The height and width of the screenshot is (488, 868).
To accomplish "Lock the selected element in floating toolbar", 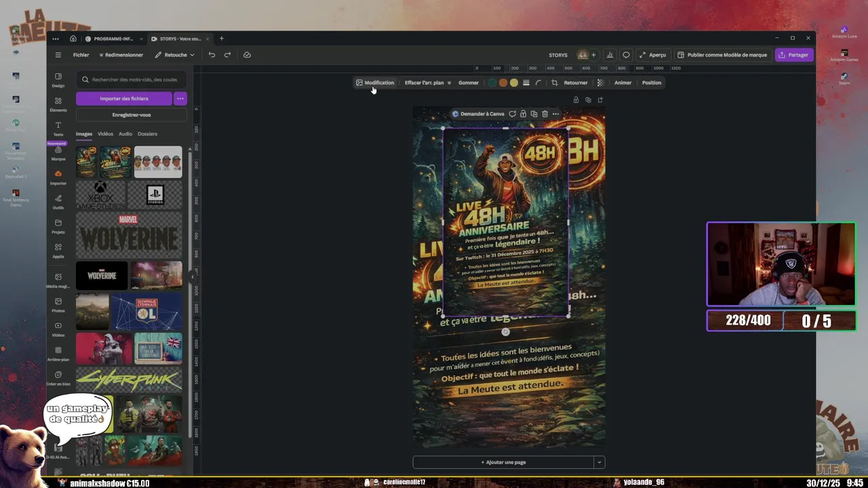I will tap(523, 114).
